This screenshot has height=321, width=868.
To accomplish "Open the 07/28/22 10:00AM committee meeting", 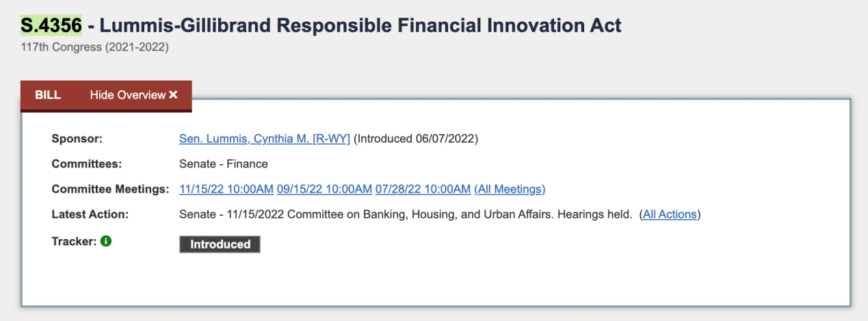I will tap(423, 189).
